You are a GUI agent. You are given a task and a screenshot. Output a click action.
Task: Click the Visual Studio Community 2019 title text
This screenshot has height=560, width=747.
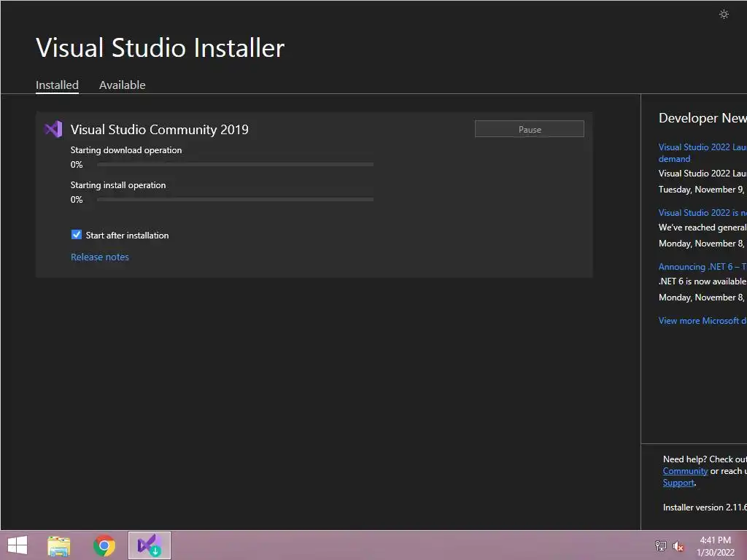(160, 130)
